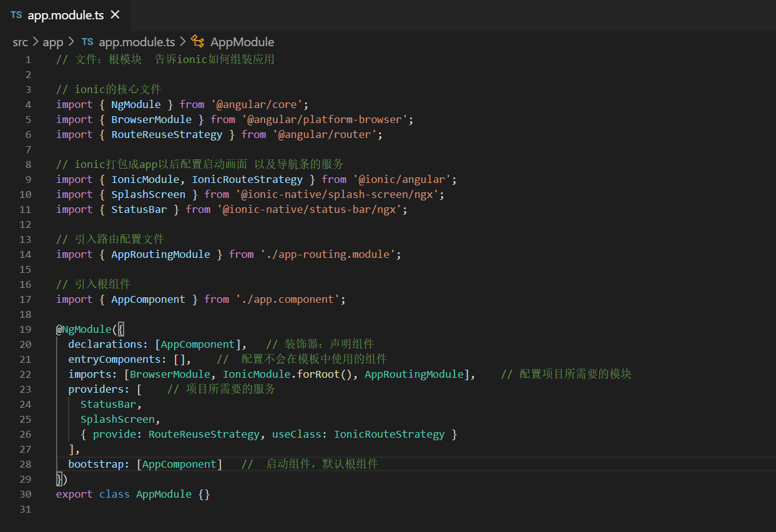This screenshot has width=776, height=532.
Task: Click line number 30 in the gutter
Action: point(26,494)
